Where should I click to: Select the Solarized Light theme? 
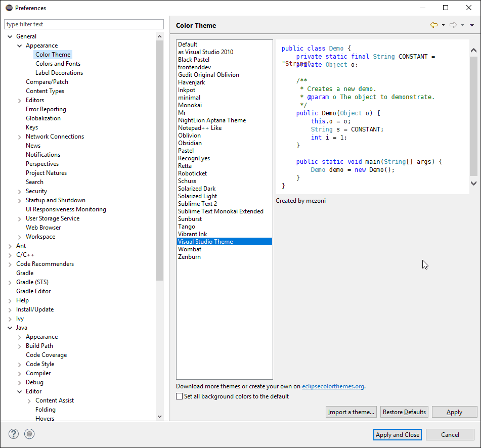click(197, 196)
